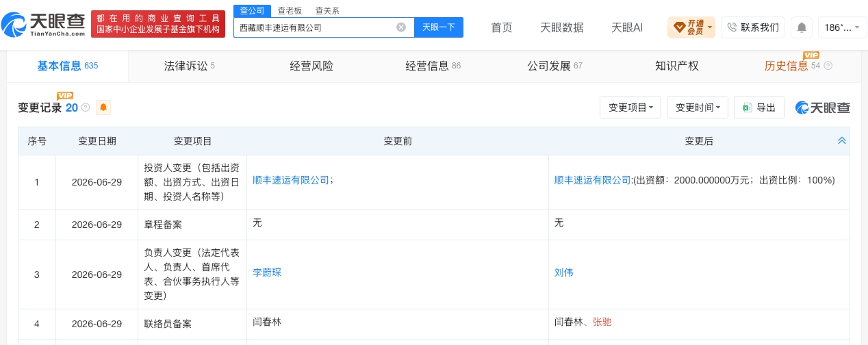
Task: Select the 基本信息 635 tab
Action: [x=68, y=66]
